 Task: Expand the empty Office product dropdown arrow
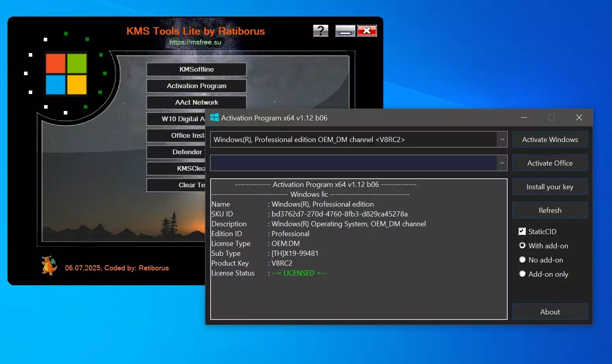coord(502,163)
